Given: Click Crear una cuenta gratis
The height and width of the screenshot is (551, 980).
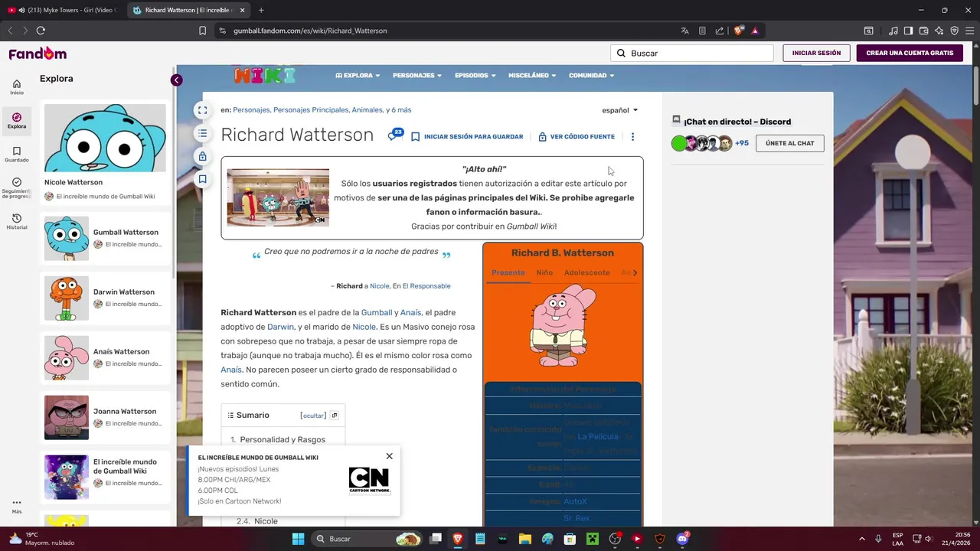Looking at the screenshot, I should click(x=910, y=53).
